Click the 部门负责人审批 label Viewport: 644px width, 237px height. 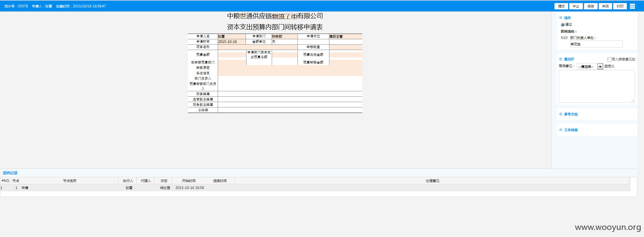(x=583, y=38)
